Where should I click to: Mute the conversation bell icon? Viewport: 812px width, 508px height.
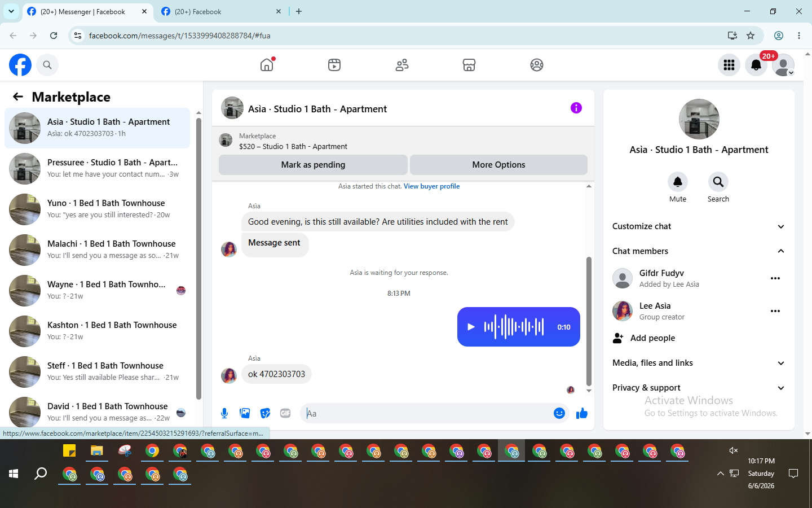coord(678,182)
